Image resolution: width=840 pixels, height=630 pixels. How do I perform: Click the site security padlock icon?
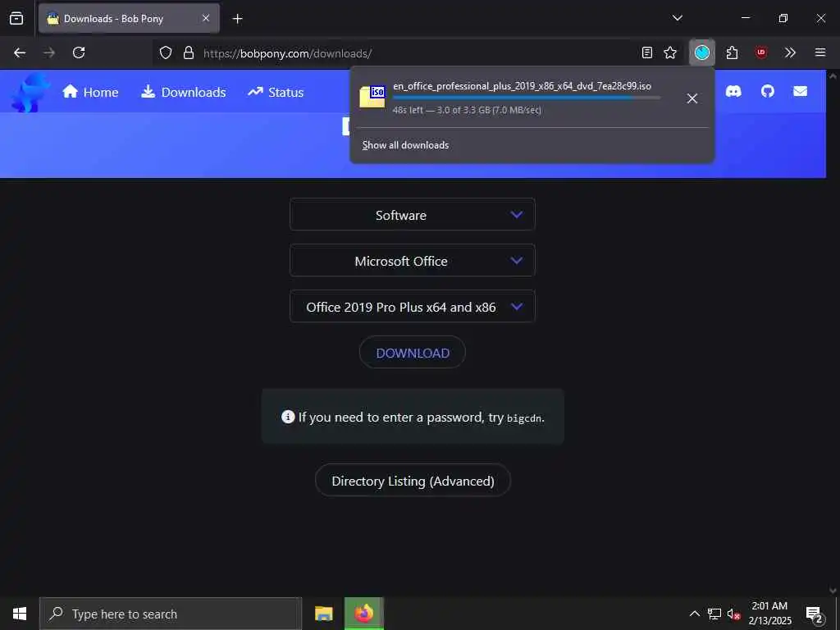(x=189, y=52)
